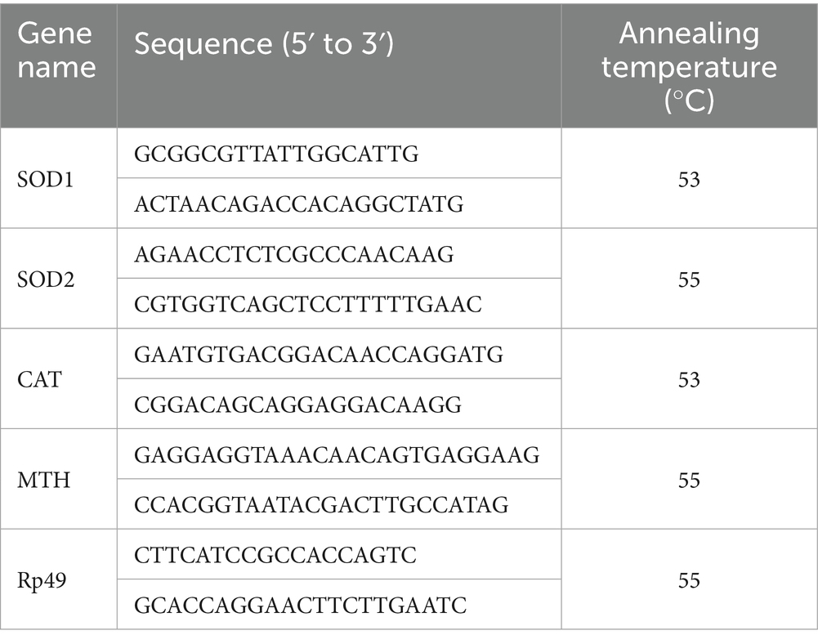Click the sequence CGGACAGCAGGAGGACAAGG
Screen dimensions: 818x644
click(298, 405)
